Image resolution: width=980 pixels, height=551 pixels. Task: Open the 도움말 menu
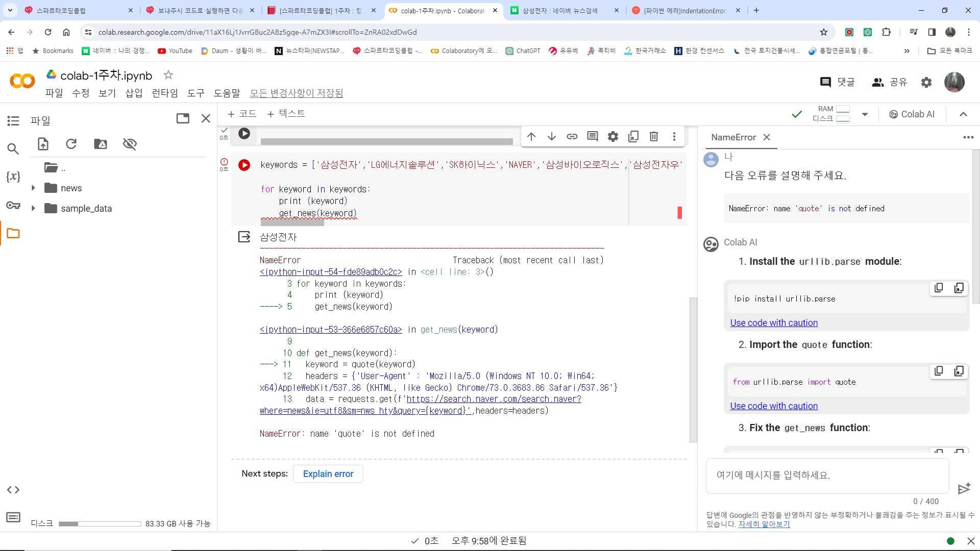pos(227,93)
